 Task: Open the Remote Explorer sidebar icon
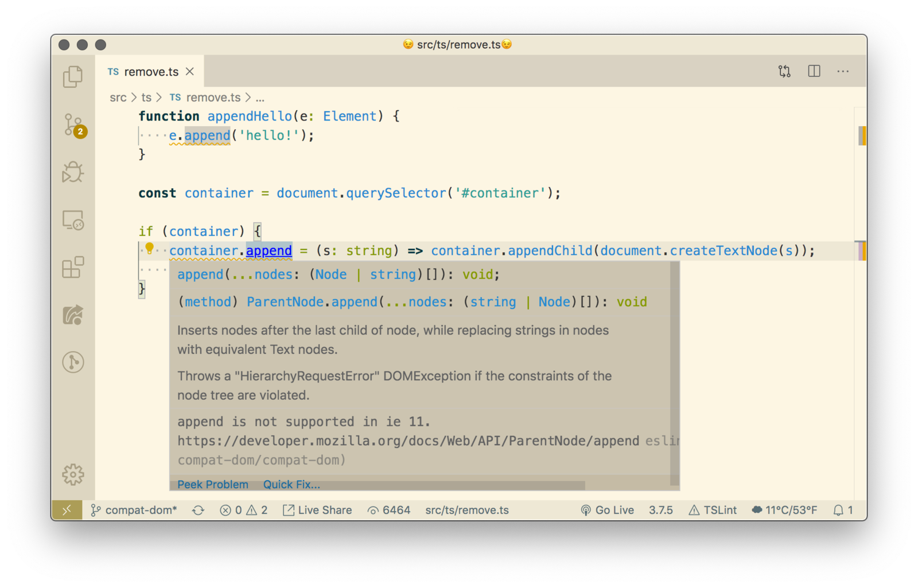click(73, 220)
